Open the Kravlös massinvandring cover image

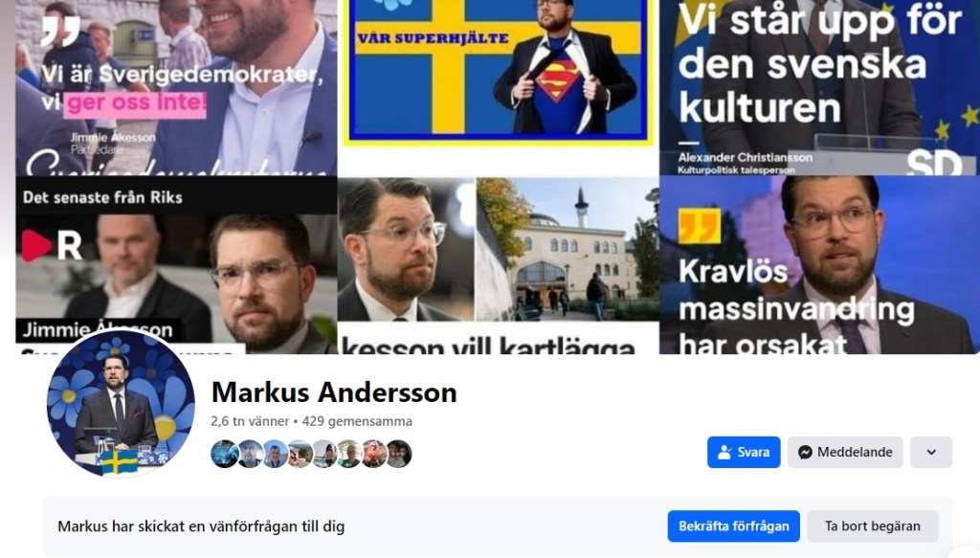tap(819, 265)
